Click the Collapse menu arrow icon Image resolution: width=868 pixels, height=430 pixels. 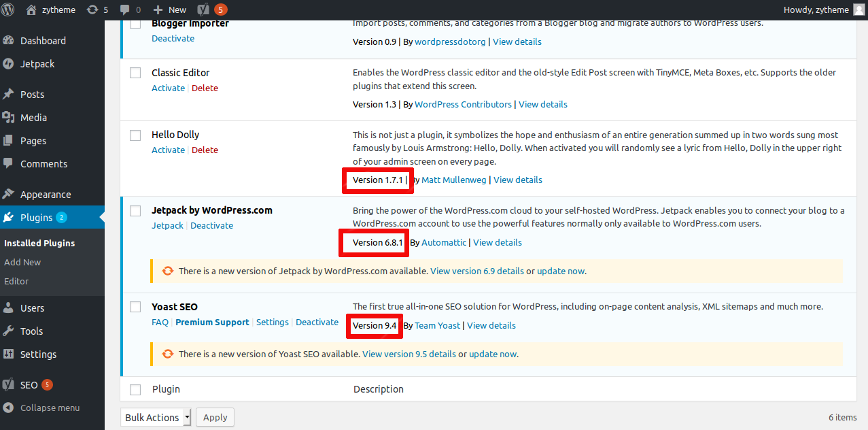coord(9,408)
